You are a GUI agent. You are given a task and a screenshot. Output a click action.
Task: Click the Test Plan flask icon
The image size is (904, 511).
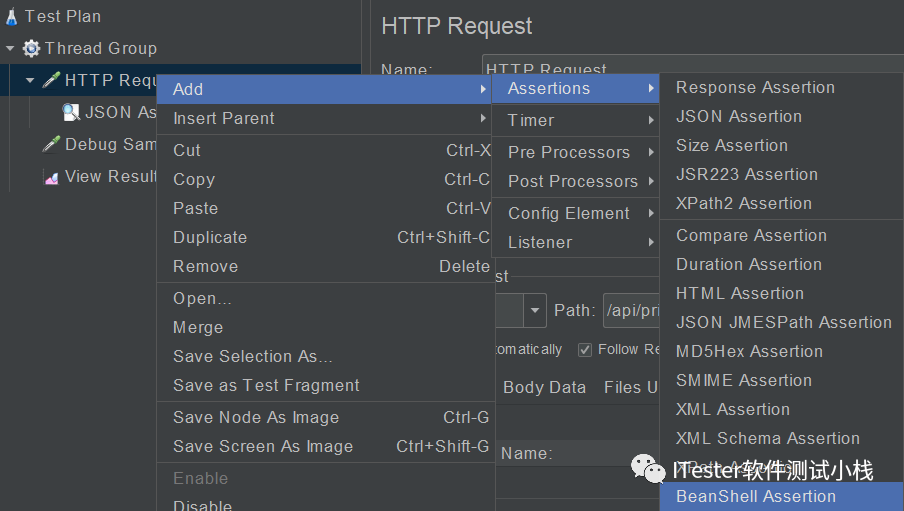click(12, 17)
